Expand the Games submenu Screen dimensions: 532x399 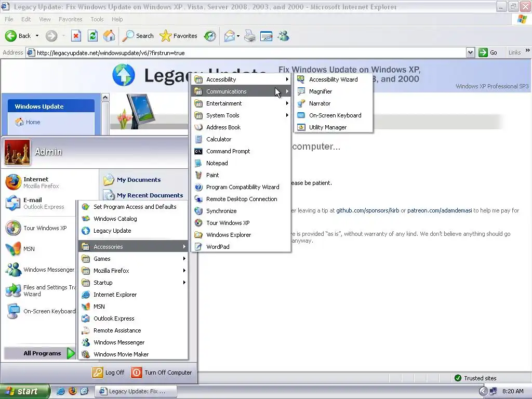(x=134, y=259)
